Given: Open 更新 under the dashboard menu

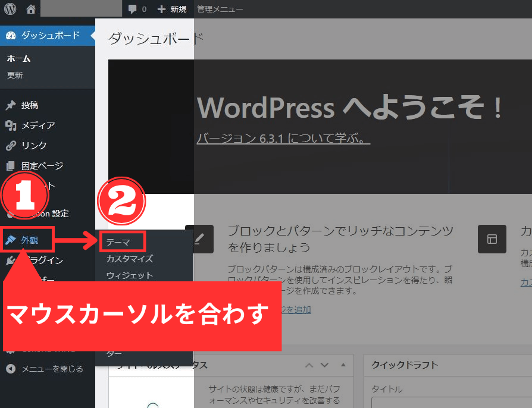Looking at the screenshot, I should click(15, 75).
